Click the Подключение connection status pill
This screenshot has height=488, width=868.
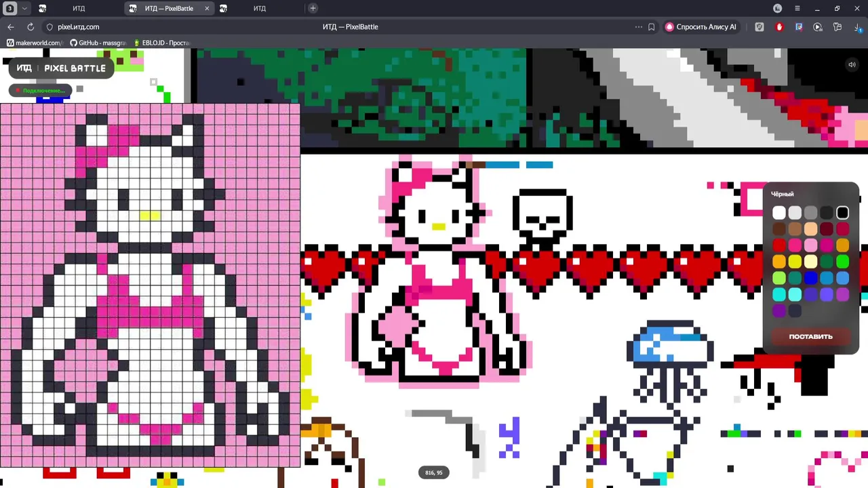click(39, 90)
